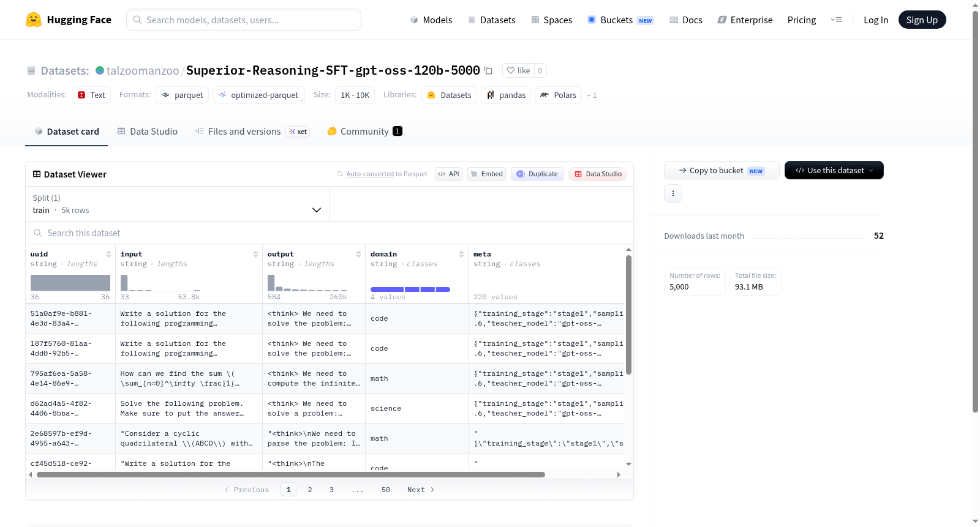Go to page 3 of the table
This screenshot has height=527, width=980.
point(331,490)
